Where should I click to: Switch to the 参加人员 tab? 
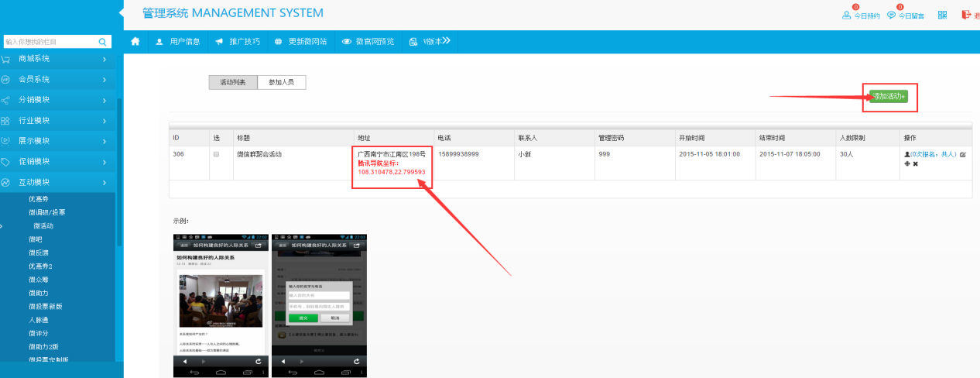coord(281,82)
